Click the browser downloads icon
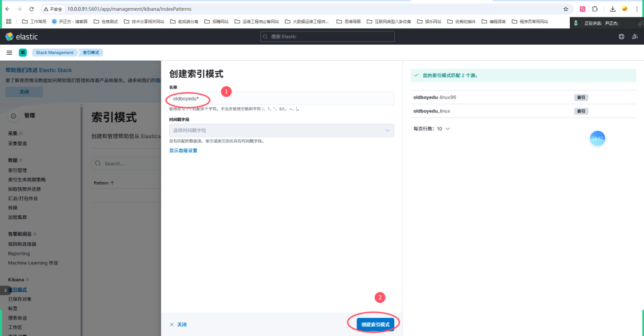 pos(613,9)
